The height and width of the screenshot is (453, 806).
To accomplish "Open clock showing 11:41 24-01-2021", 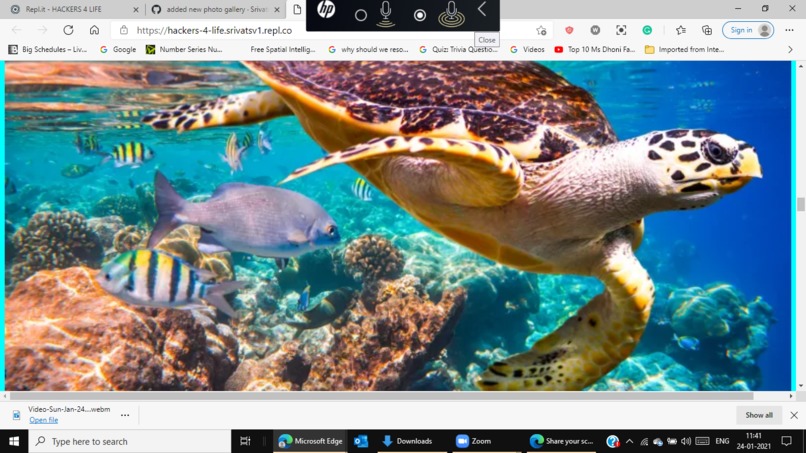I will click(753, 441).
